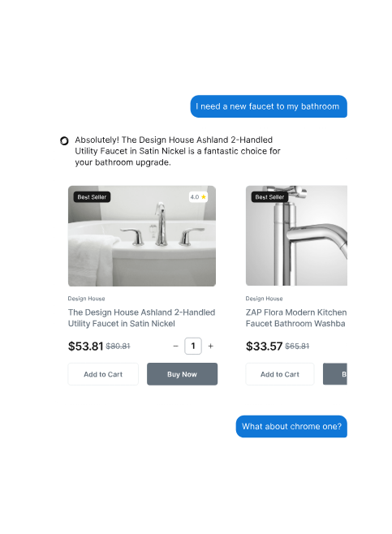Add the ZAP Flora faucet to cart
This screenshot has width=392, height=534.
tap(280, 374)
